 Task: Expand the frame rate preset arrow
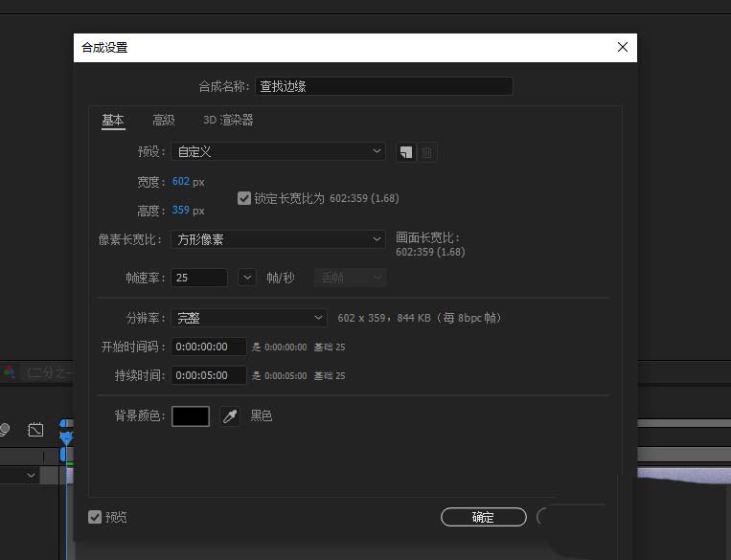(x=247, y=278)
